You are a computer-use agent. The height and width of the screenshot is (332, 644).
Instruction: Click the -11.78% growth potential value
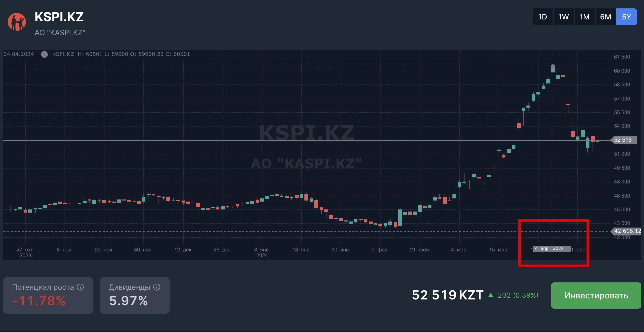[39, 301]
